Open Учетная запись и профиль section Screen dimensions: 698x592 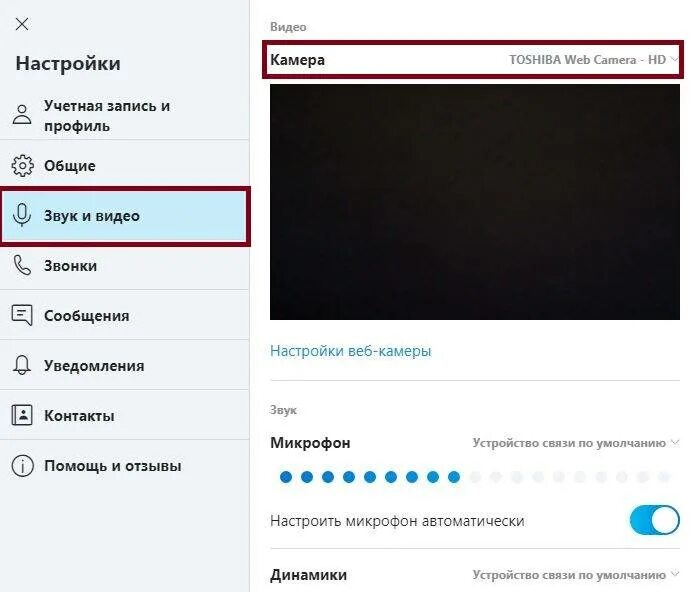coord(124,116)
